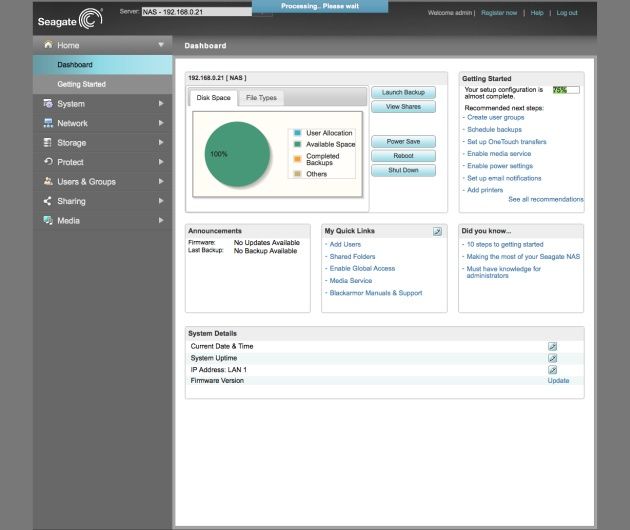Edit IP Address LAN 1 pencil icon
Screen dimensions: 630x530
click(x=552, y=370)
